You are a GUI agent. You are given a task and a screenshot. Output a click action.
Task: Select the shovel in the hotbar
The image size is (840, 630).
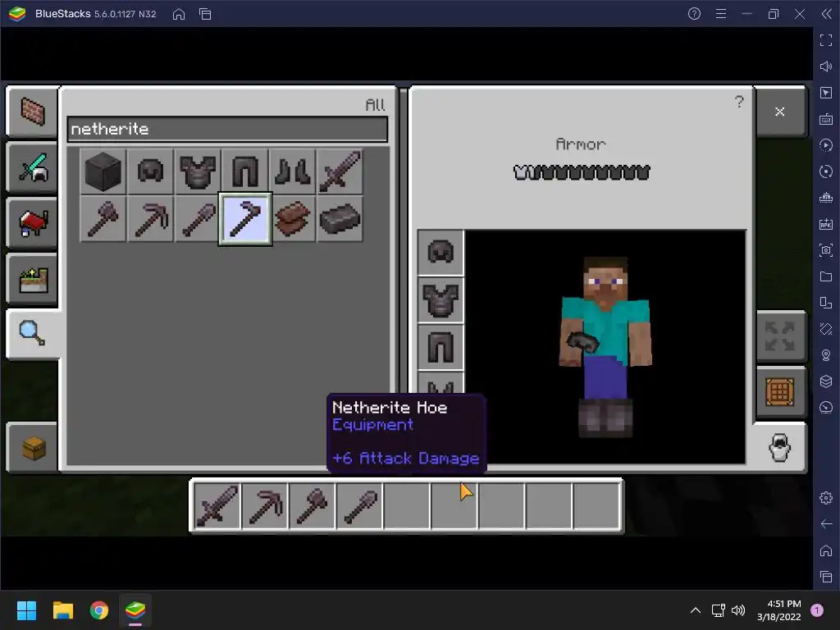pos(359,505)
